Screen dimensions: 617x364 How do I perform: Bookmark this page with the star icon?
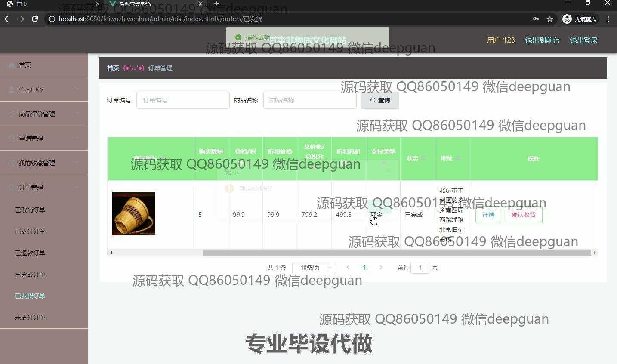(x=549, y=19)
